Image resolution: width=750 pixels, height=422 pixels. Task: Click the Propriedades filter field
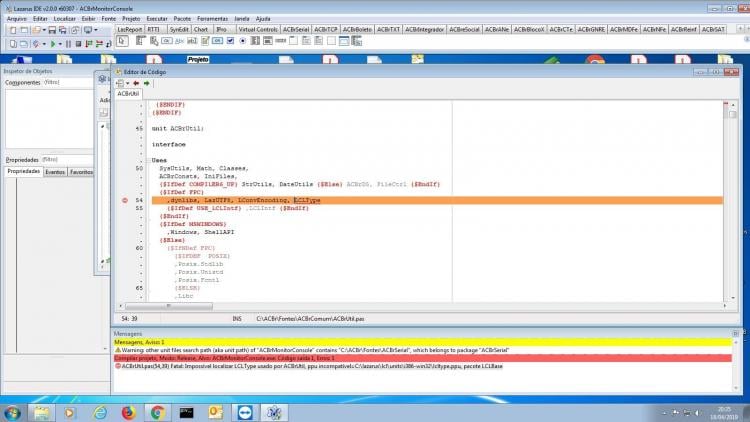(x=67, y=159)
